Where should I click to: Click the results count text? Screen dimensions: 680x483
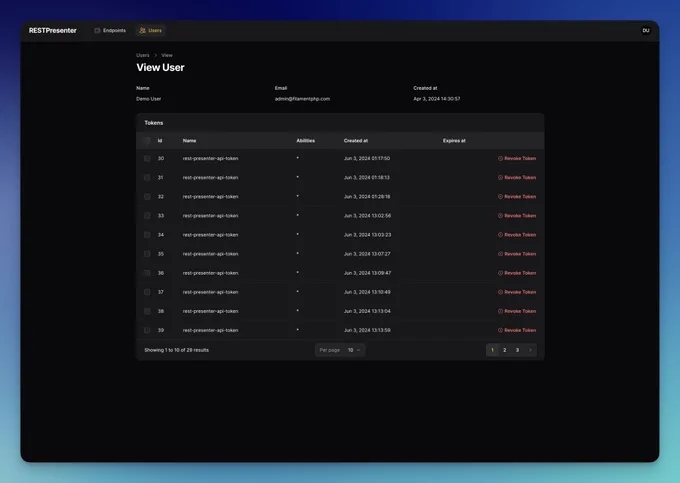point(177,350)
